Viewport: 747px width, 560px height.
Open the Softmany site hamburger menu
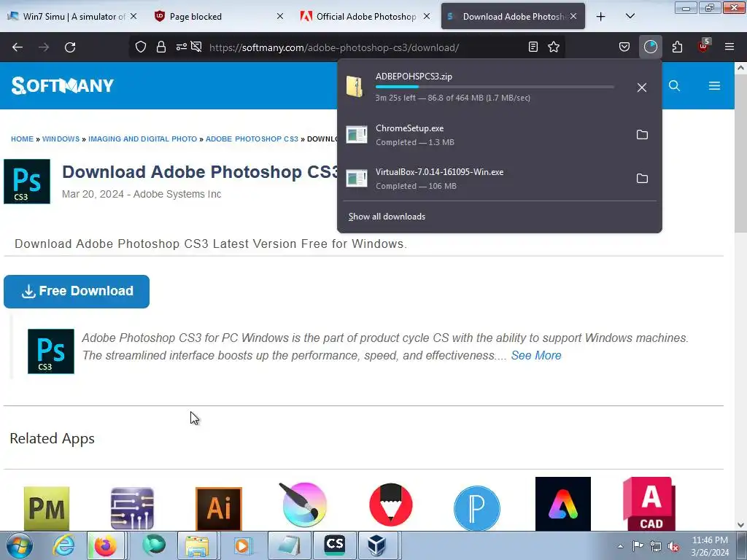pos(714,86)
